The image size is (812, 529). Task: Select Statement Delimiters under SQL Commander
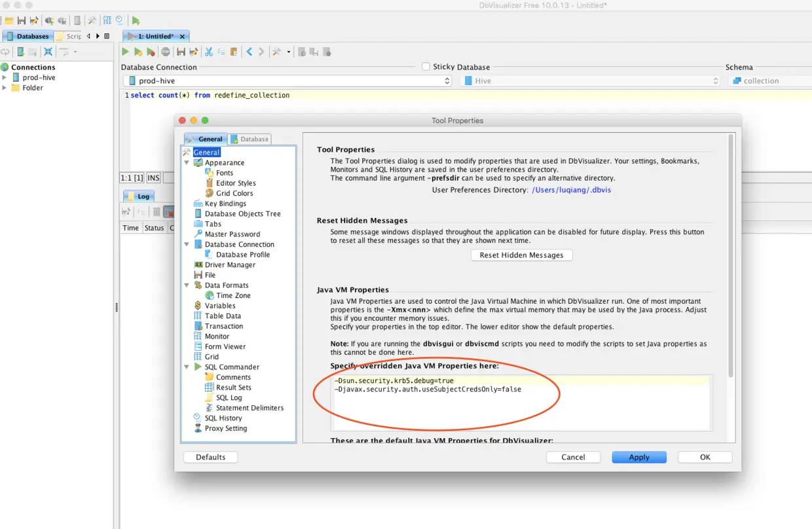pyautogui.click(x=249, y=408)
